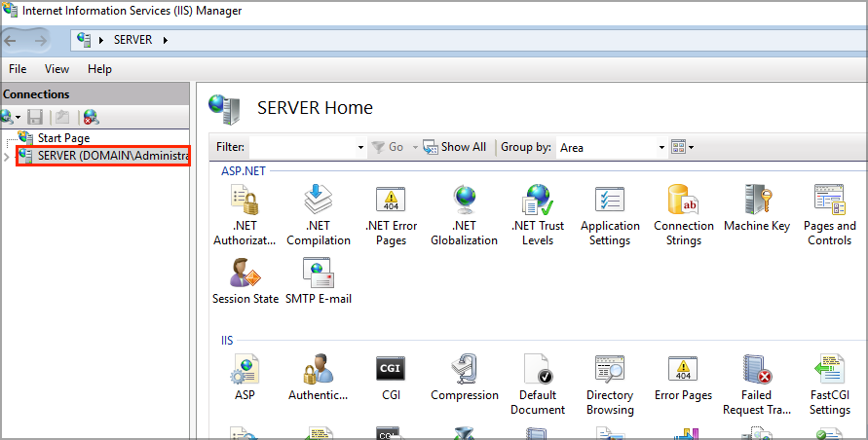This screenshot has height=440, width=868.
Task: Collapse the IIS group header
Action: click(227, 341)
